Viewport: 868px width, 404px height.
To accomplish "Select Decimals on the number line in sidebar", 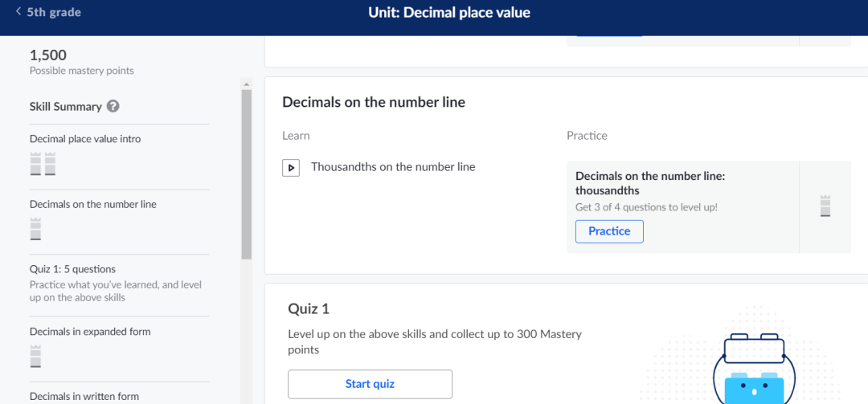I will tap(93, 204).
